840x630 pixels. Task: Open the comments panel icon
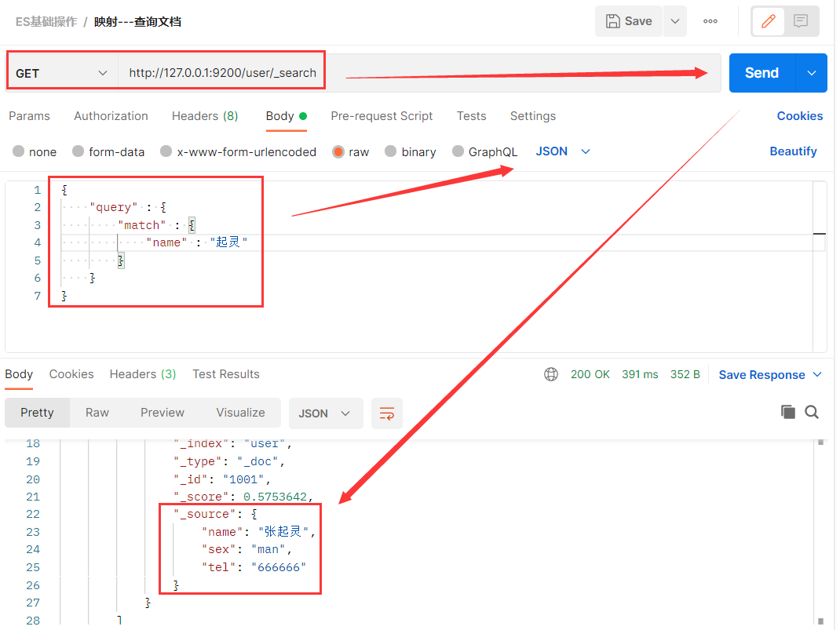[801, 21]
